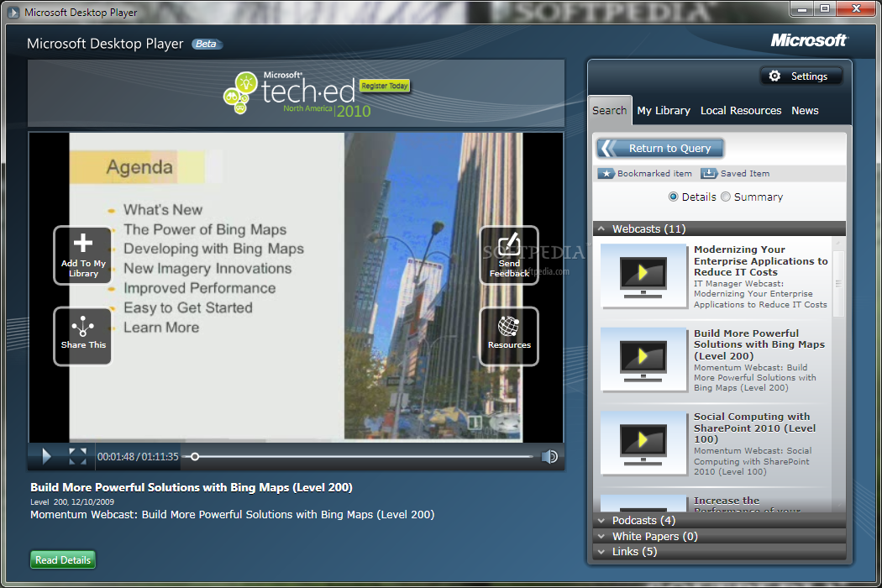Viewport: 882px width, 588px height.
Task: Click the Momentum Webcast description below video
Action: pyautogui.click(x=233, y=515)
